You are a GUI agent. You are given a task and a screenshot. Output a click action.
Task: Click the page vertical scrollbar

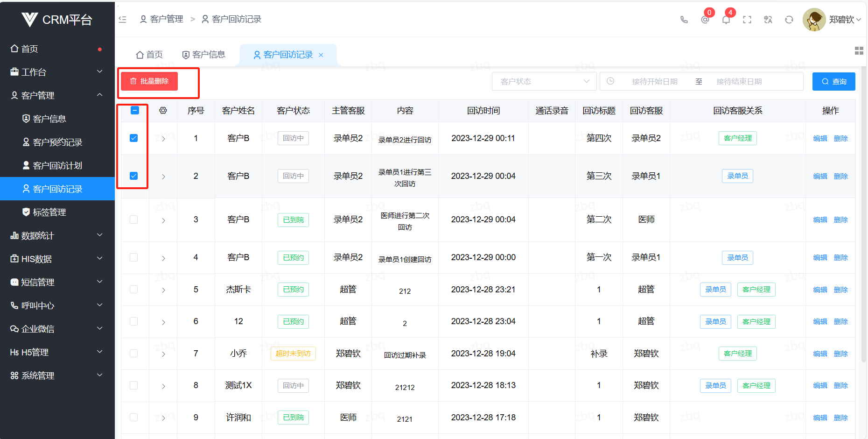click(863, 215)
